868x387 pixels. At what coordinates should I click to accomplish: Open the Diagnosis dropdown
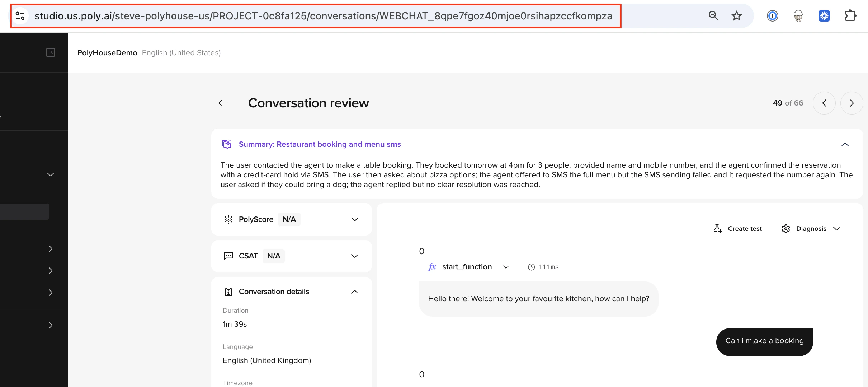811,229
